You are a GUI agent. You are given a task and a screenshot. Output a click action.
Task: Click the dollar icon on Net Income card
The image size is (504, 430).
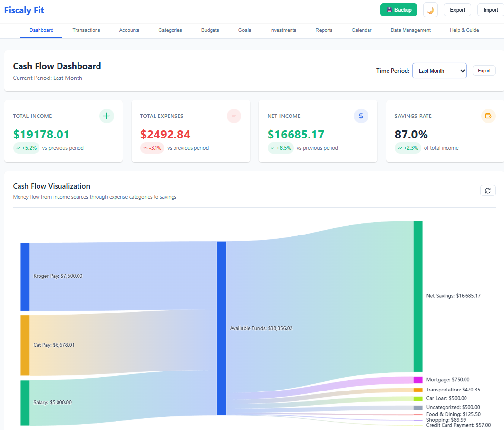361,116
